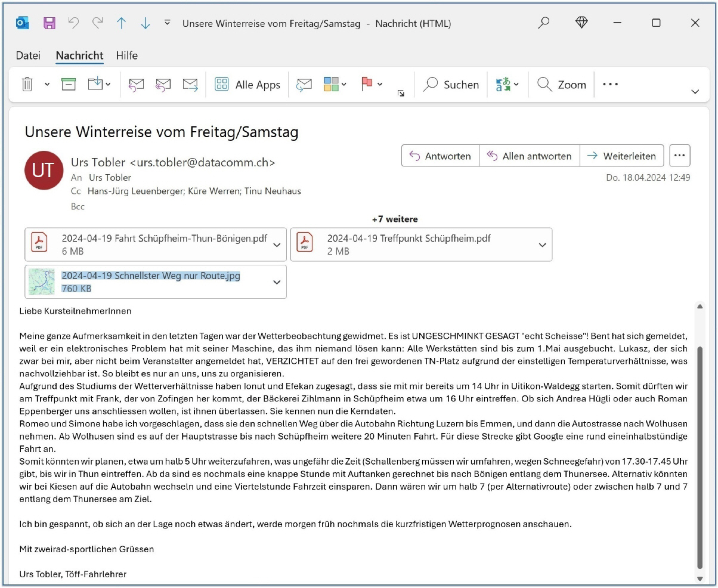Click the Archive box icon
Image resolution: width=718 pixels, height=588 pixels.
coord(69,85)
